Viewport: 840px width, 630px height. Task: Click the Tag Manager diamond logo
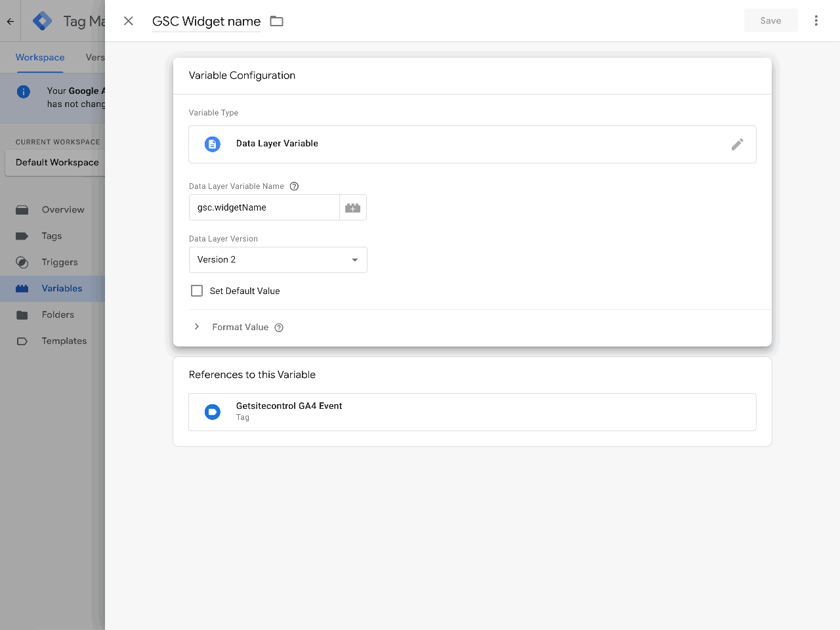pyautogui.click(x=41, y=20)
